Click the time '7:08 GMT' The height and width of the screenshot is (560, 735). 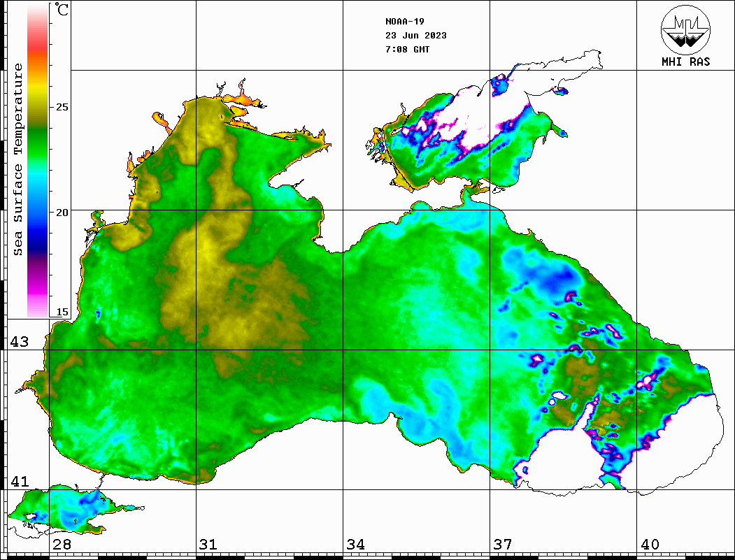[407, 50]
